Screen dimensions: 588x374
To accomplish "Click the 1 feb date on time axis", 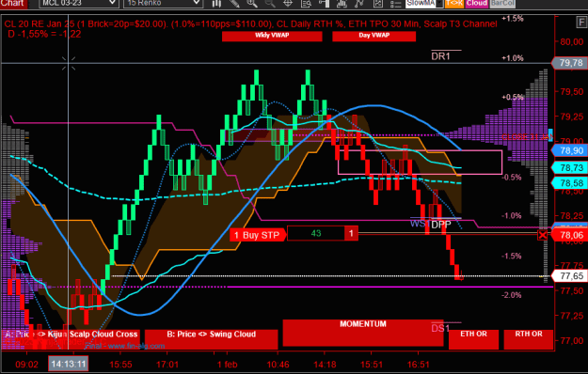I will tap(228, 365).
